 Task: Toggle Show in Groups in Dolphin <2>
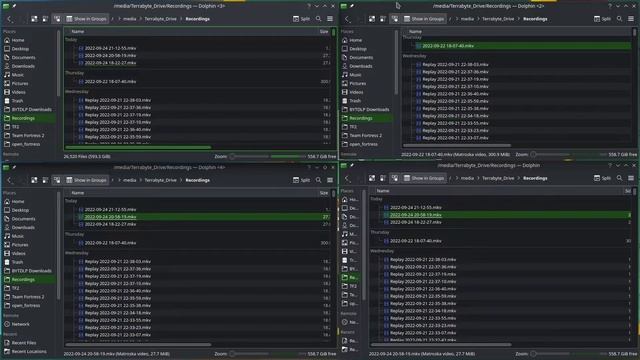(424, 19)
